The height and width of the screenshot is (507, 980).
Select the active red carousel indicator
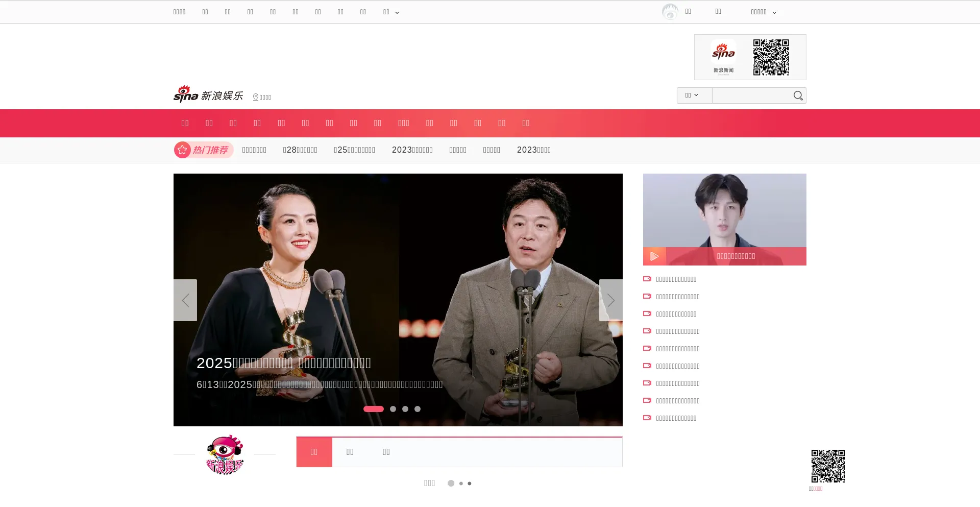click(373, 409)
